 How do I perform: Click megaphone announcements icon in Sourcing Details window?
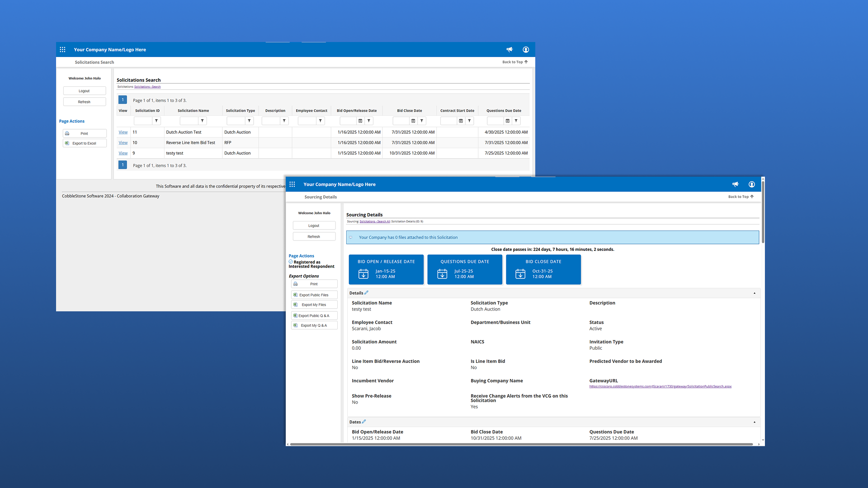(736, 184)
